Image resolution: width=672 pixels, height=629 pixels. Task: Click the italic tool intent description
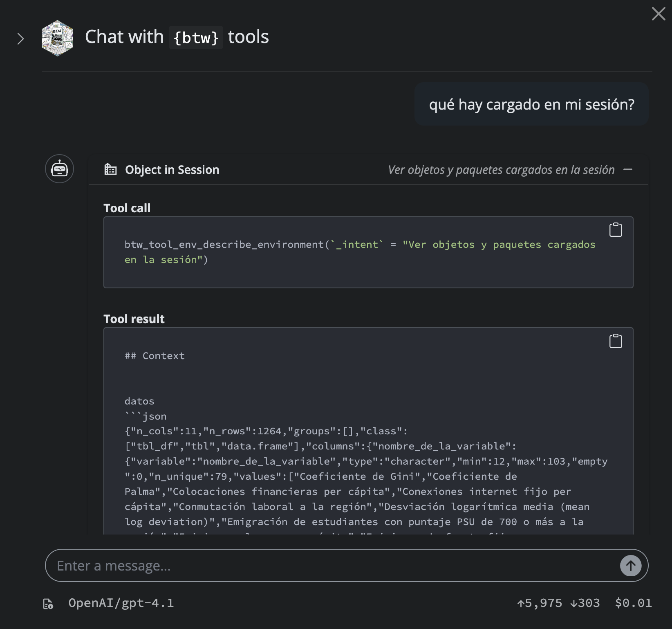pyautogui.click(x=501, y=170)
